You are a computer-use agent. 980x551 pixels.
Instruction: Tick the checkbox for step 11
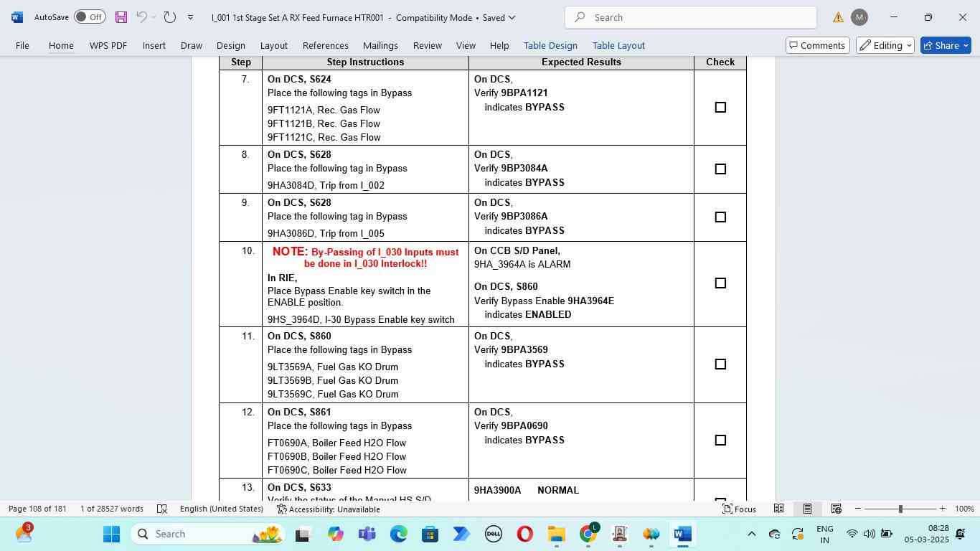(x=720, y=364)
